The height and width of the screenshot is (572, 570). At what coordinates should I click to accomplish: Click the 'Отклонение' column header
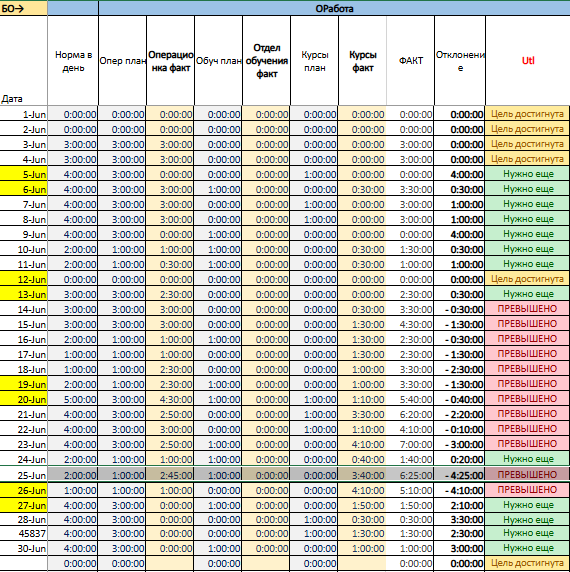tap(460, 61)
